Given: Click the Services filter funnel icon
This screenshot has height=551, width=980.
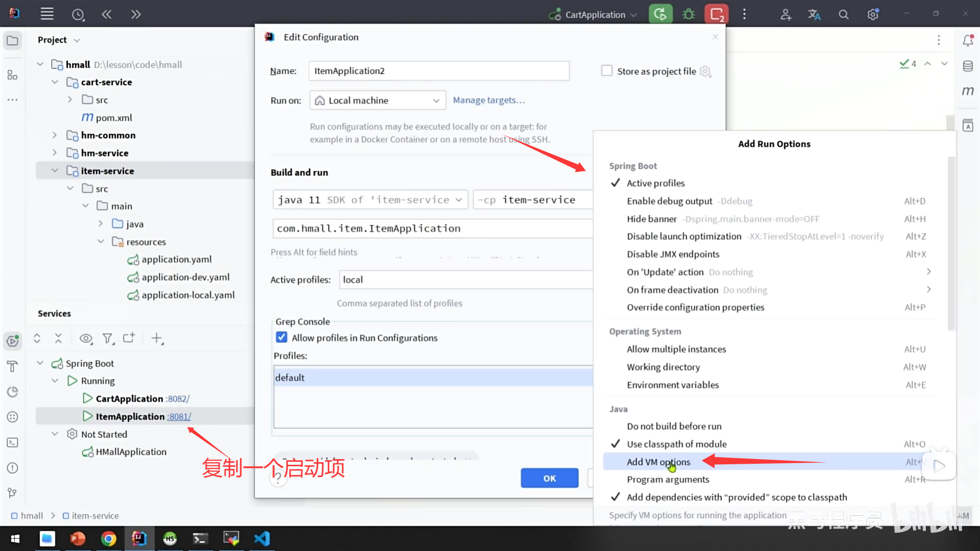Looking at the screenshot, I should 107,338.
